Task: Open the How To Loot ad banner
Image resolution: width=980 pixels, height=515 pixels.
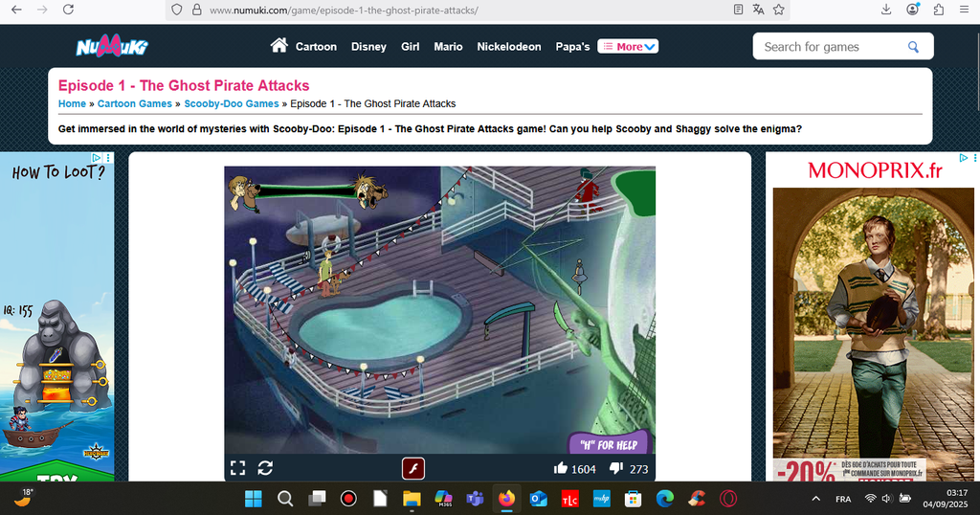Action: click(56, 316)
